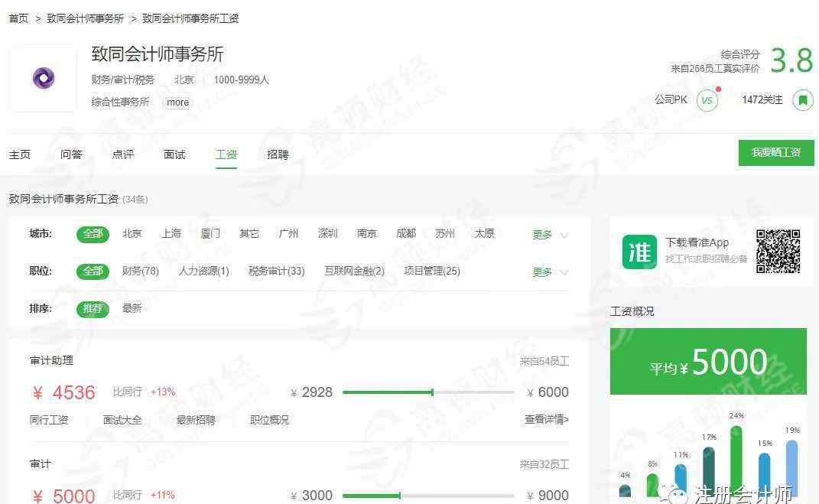This screenshot has height=504, width=819.
Task: Open 最新招聘 under 审计助理
Action: pos(196,420)
